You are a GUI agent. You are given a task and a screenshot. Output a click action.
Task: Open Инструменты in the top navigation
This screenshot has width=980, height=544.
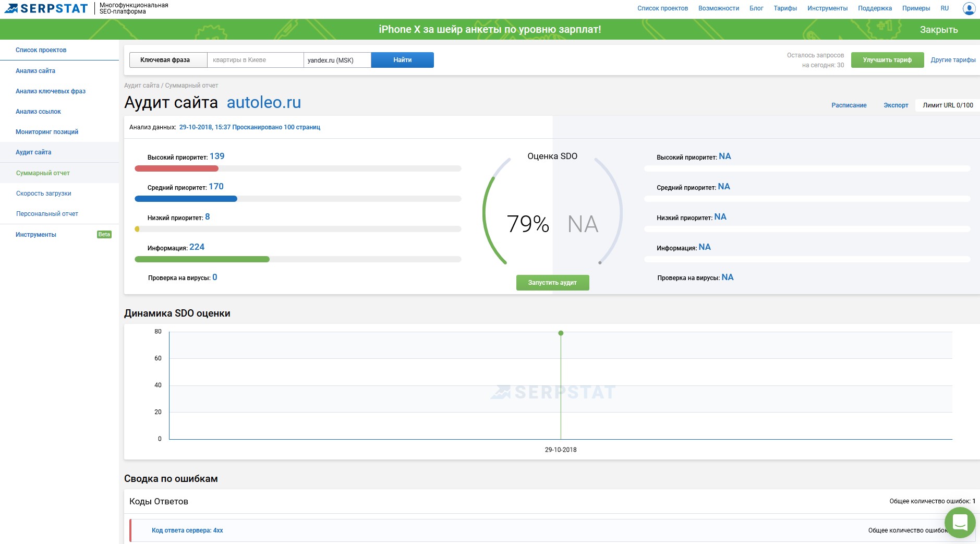pos(827,8)
